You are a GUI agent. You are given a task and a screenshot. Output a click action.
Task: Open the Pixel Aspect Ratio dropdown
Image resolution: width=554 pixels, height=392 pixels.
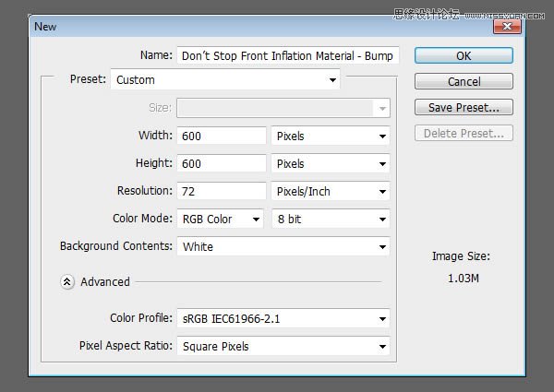(283, 347)
